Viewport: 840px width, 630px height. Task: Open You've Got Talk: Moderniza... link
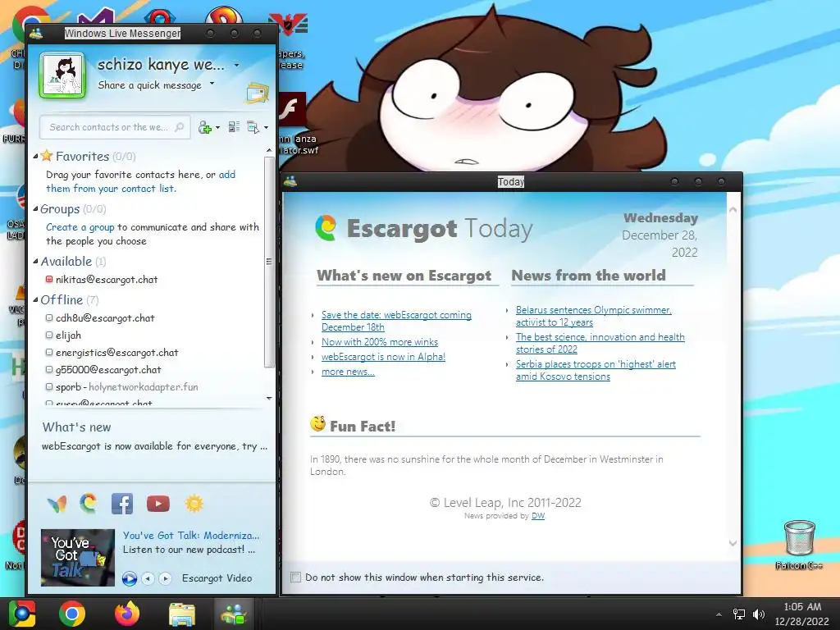point(190,536)
